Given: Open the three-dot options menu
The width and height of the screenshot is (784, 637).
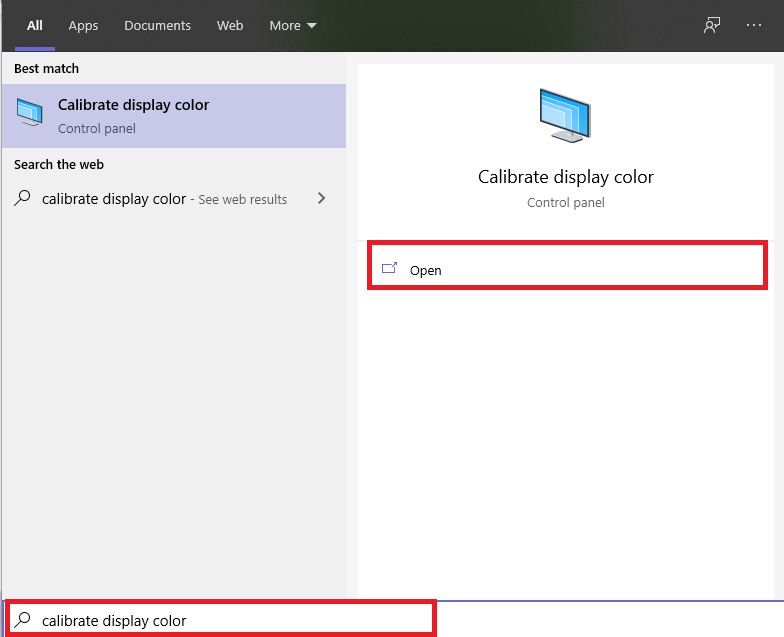Looking at the screenshot, I should coord(754,25).
